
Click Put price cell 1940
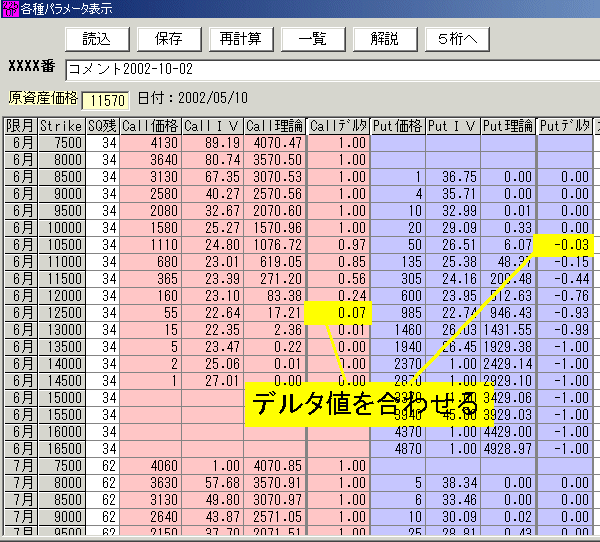click(x=398, y=347)
